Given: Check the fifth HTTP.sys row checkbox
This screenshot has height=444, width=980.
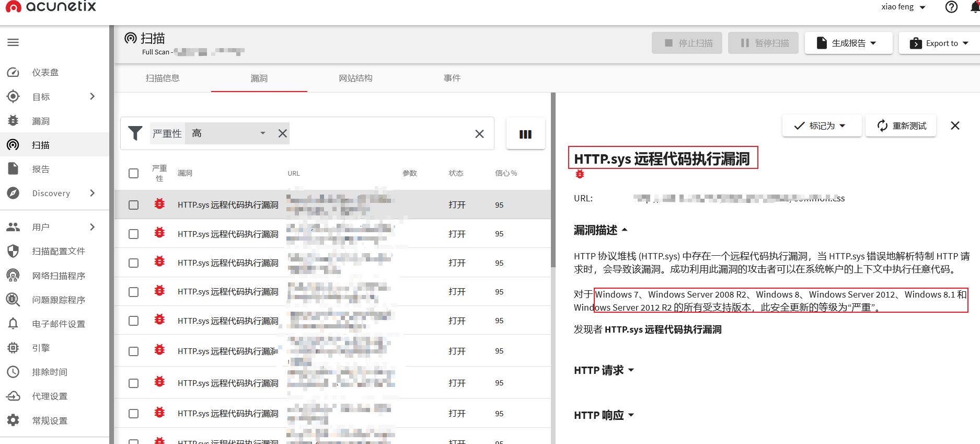Looking at the screenshot, I should tap(134, 321).
